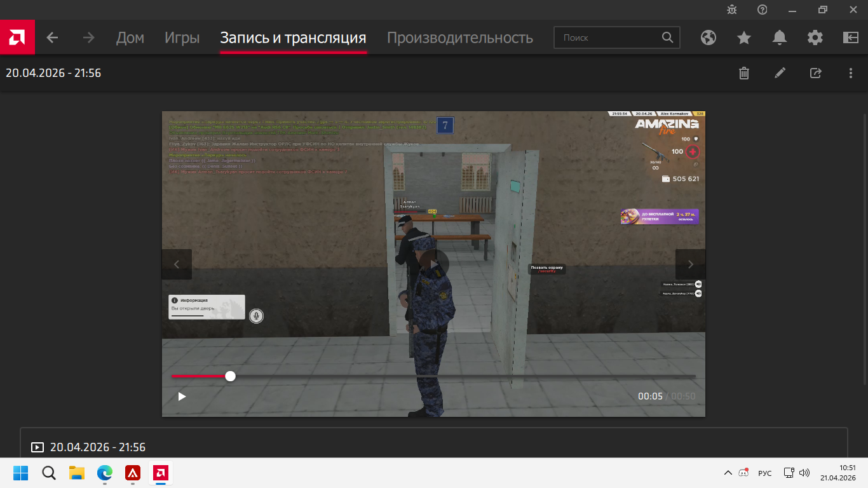Open notifications bell icon
The height and width of the screenshot is (488, 868).
780,37
